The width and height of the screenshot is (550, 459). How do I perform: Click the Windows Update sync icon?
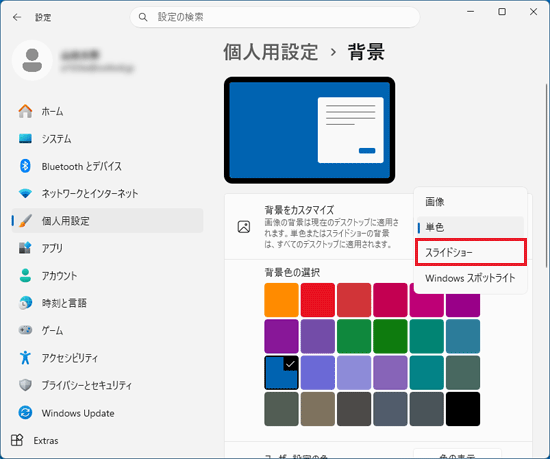click(x=25, y=412)
